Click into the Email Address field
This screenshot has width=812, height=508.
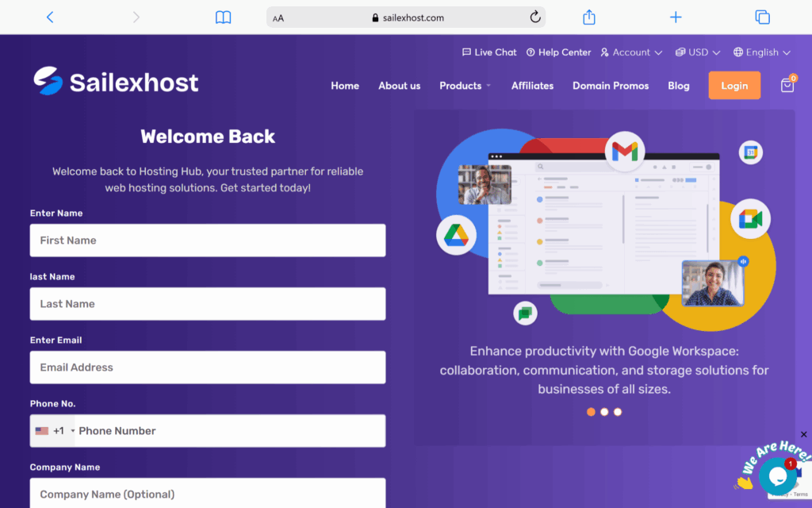[208, 368]
